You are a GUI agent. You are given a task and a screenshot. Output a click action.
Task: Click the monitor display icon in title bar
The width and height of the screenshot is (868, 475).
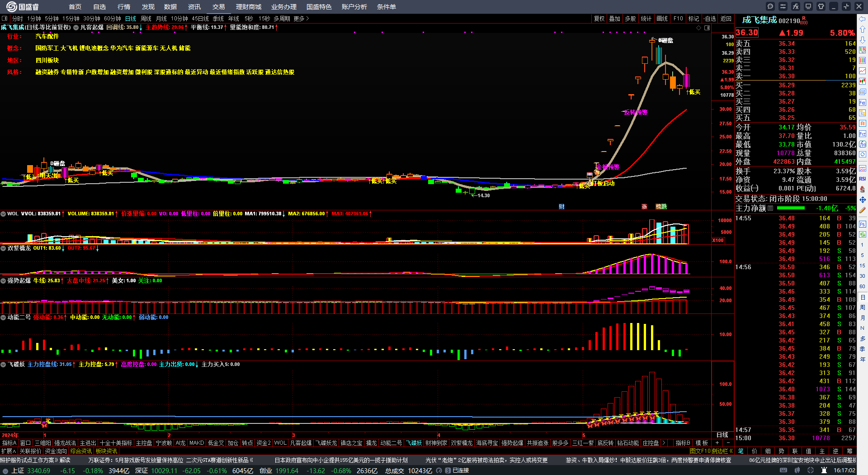point(808,6)
